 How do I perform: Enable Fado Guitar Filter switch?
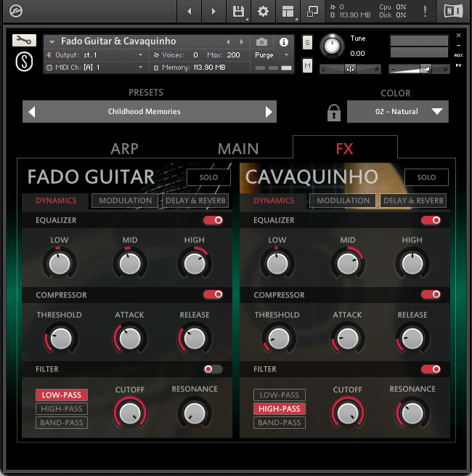point(213,369)
